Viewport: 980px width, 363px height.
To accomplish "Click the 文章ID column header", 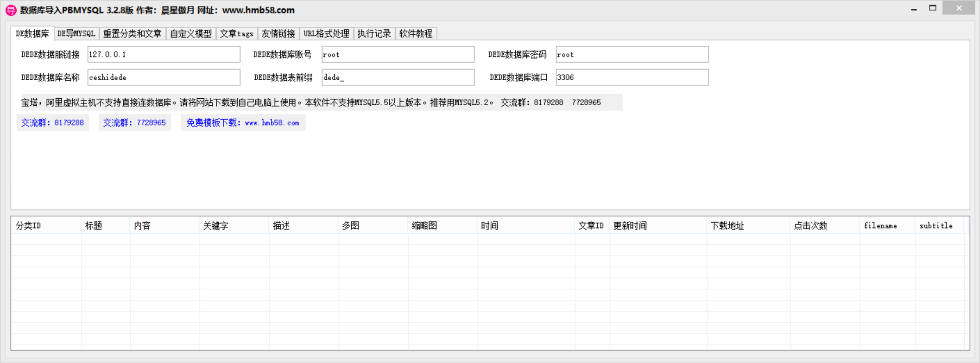I will click(593, 226).
